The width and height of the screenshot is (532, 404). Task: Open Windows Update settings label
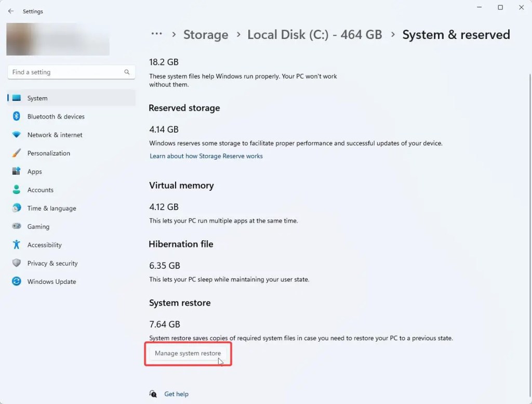(51, 281)
